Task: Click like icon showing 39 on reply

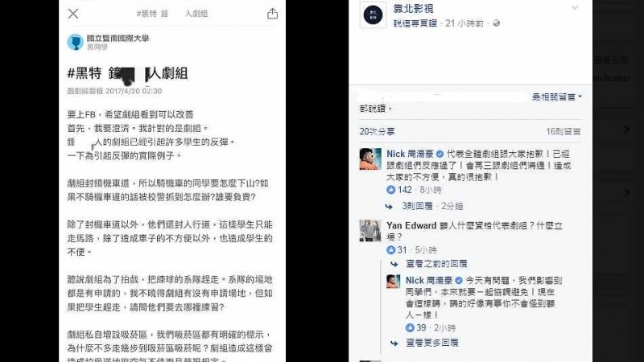Action: click(x=410, y=327)
